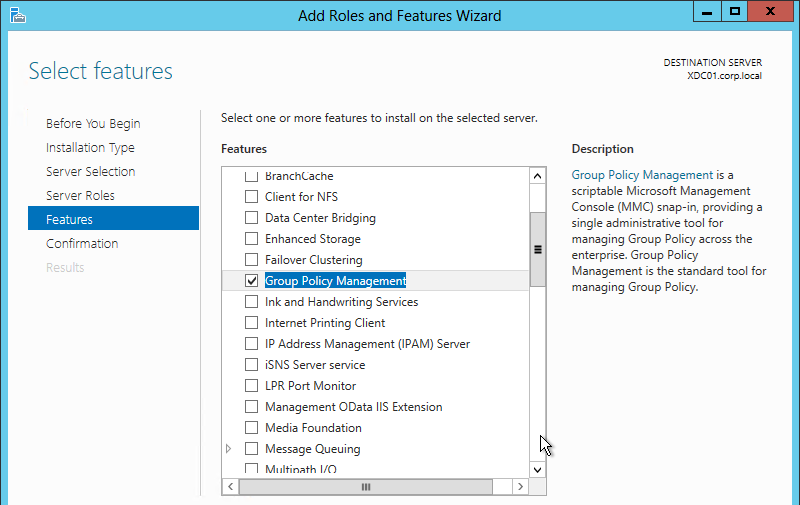This screenshot has width=800, height=505.
Task: Click the horizontal scrollbar thumb below features
Action: 366,487
